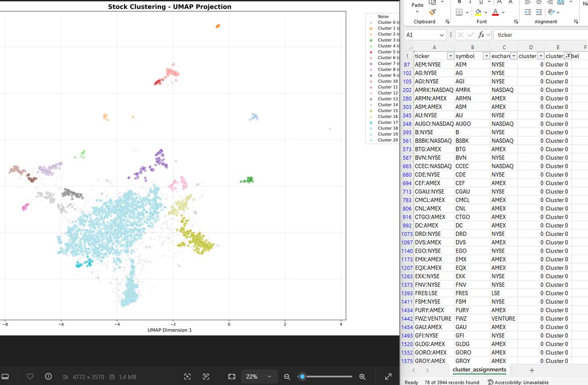Open the ticker column filter dropdown

(450, 56)
